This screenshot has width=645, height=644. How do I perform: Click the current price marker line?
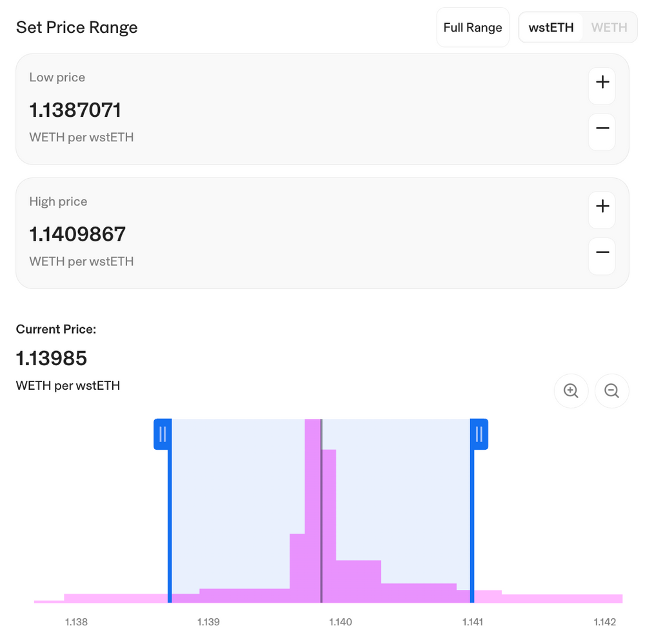point(321,510)
